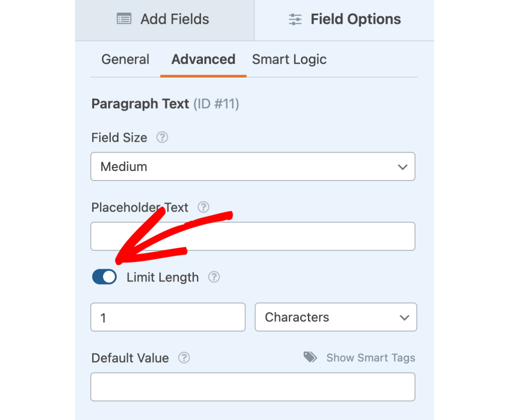Image resolution: width=509 pixels, height=420 pixels.
Task: Switch to the Smart Logic tab
Action: pos(289,59)
